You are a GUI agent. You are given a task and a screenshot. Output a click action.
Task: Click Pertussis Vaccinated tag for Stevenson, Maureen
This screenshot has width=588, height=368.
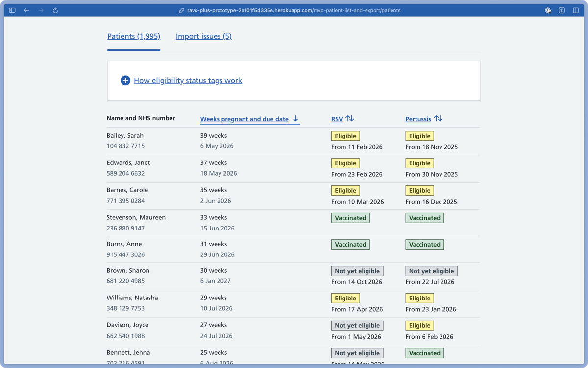click(425, 218)
